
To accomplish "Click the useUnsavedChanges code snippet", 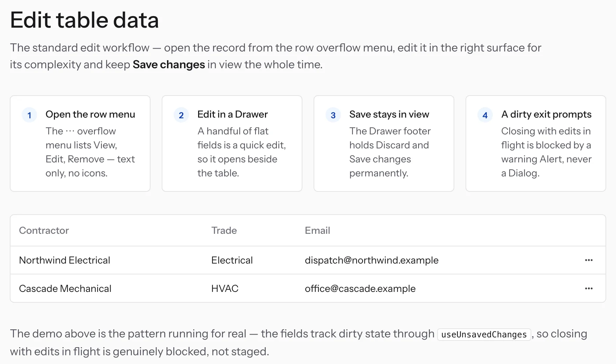I will pos(484,334).
